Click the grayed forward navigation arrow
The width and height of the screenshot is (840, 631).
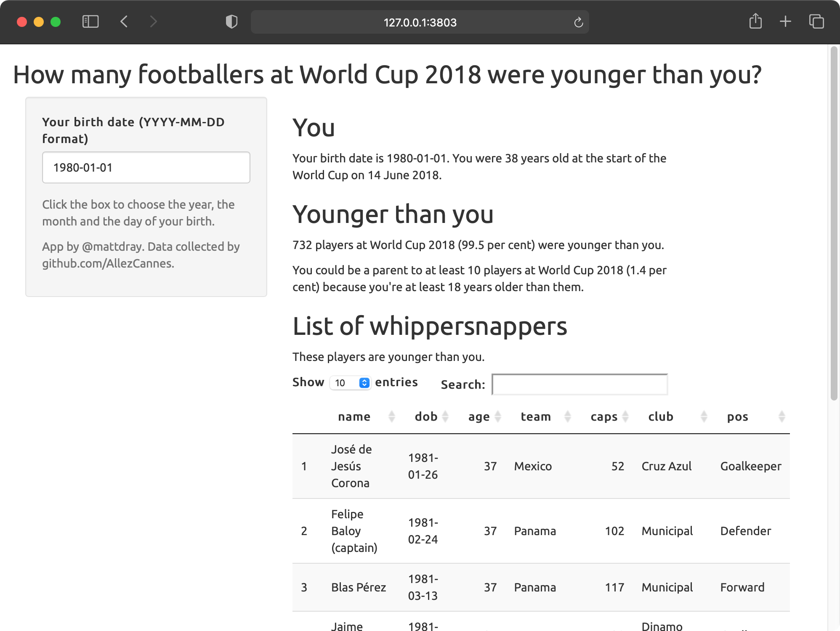(153, 22)
